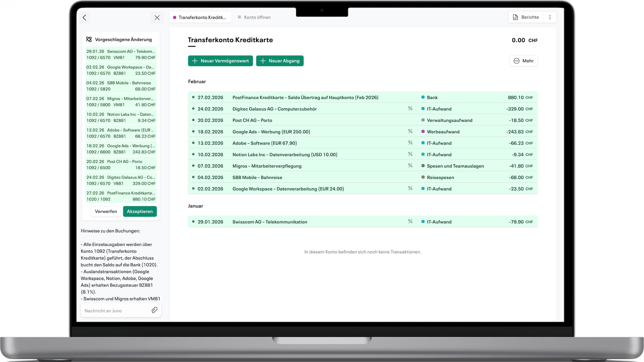Click sidebar entry 20.02.26 Post CH AG
The width and height of the screenshot is (644, 362).
pos(121,165)
